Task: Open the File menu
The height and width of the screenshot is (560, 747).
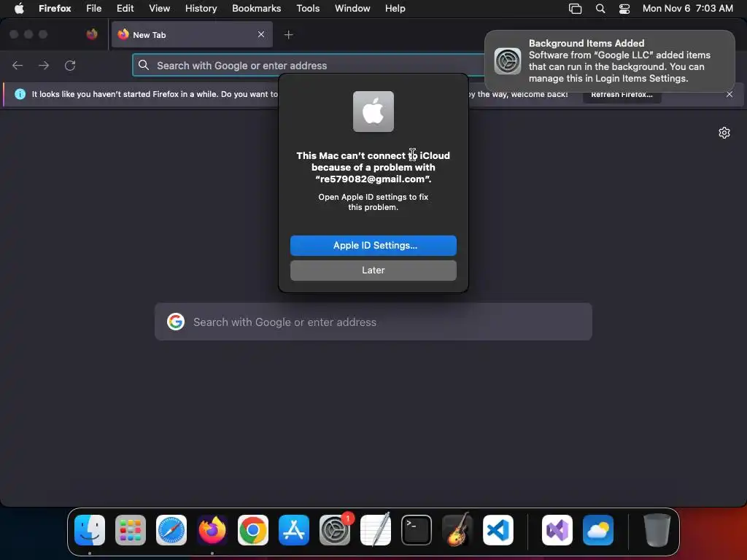Action: coord(94,8)
